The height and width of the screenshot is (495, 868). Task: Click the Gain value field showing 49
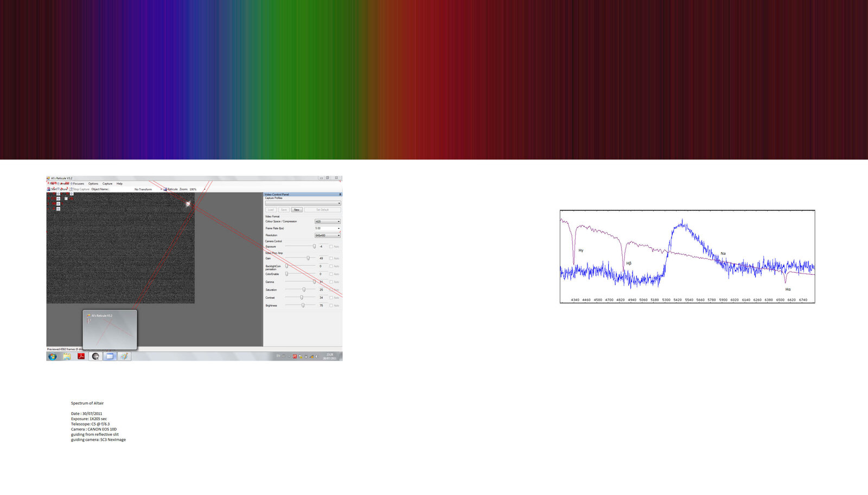click(x=323, y=258)
